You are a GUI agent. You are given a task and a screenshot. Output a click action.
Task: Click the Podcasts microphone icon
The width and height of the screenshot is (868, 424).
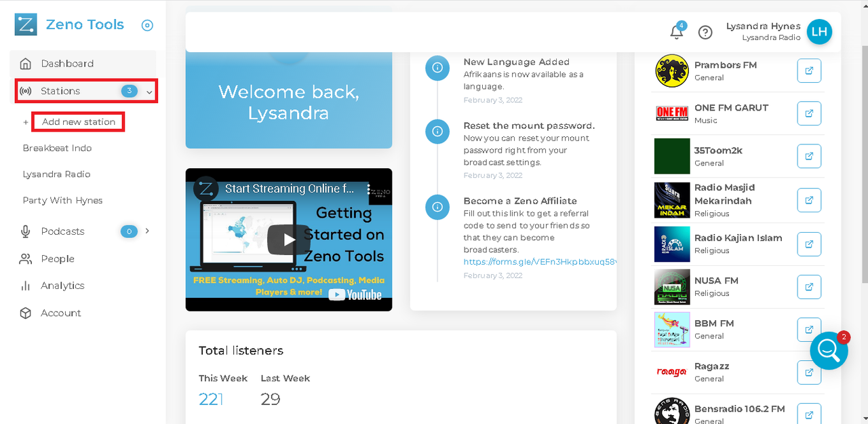(x=26, y=231)
